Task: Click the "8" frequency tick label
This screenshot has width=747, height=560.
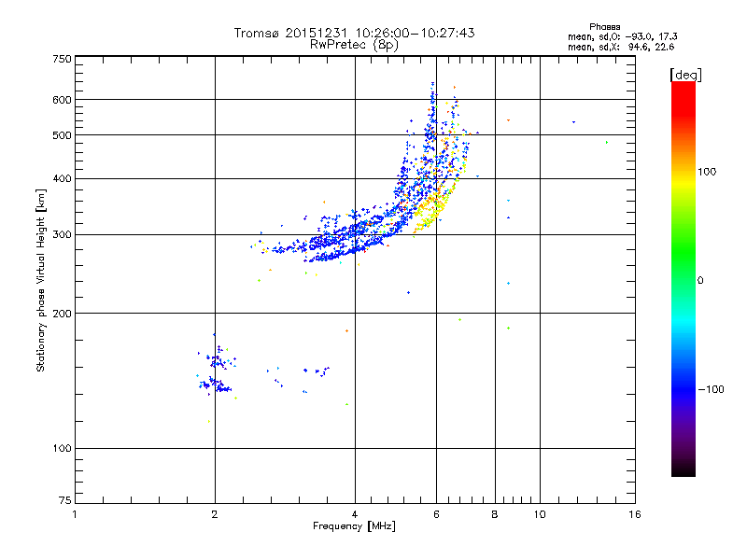Action: (x=495, y=514)
